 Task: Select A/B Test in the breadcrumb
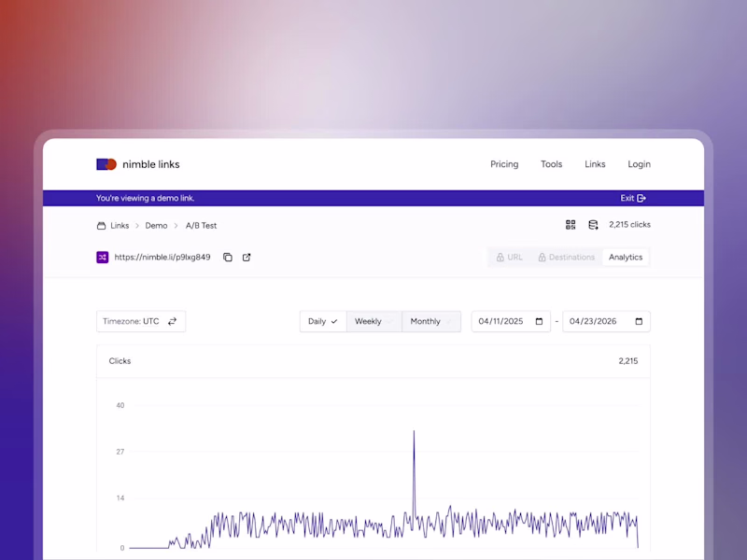click(201, 225)
